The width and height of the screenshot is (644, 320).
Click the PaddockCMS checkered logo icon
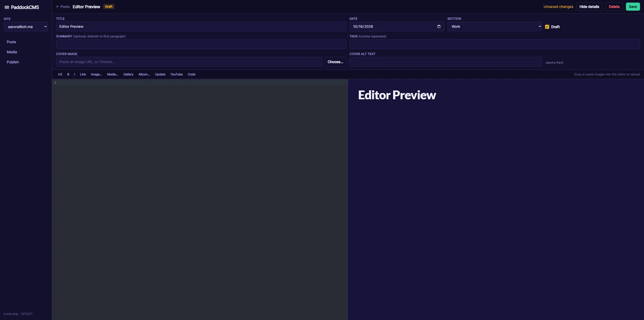(7, 7)
